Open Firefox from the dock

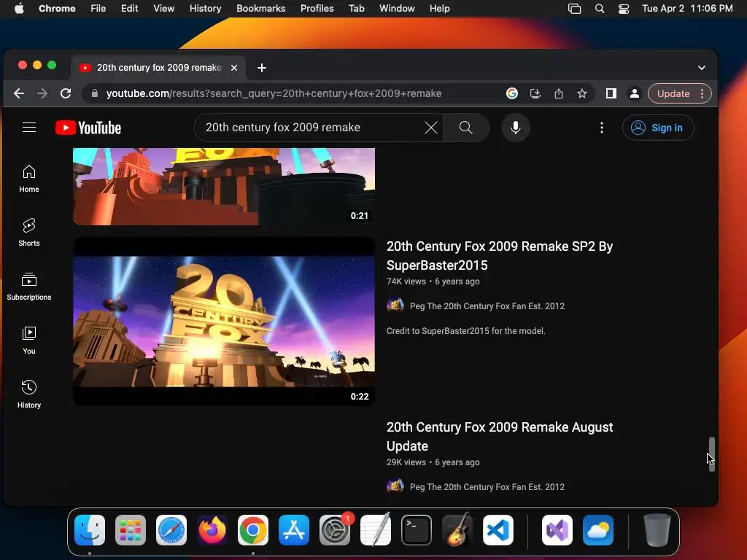[212, 530]
